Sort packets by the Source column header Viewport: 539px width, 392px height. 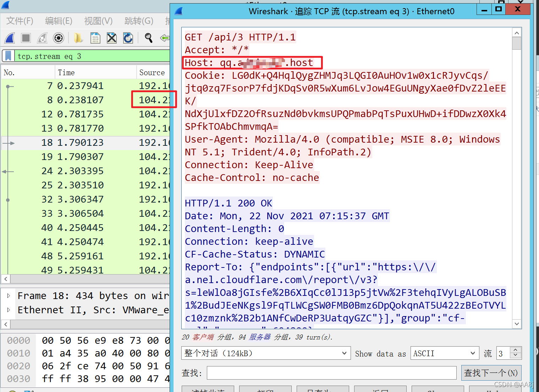pos(153,72)
